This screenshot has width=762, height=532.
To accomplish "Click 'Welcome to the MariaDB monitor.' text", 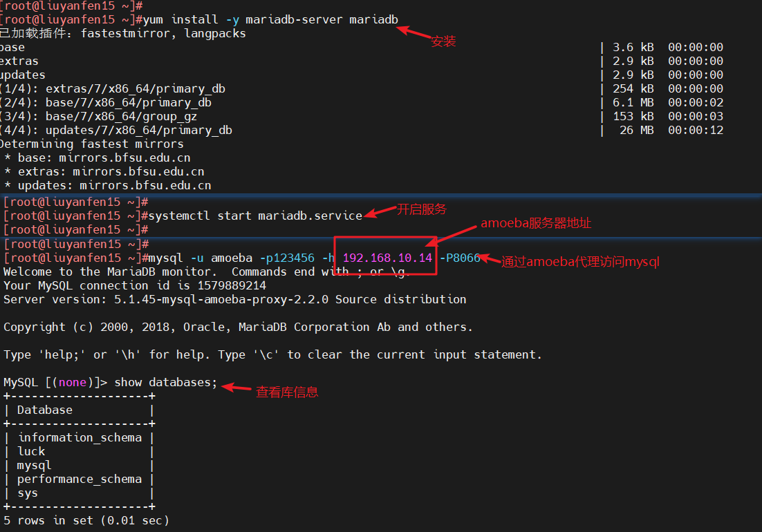I will pos(111,272).
